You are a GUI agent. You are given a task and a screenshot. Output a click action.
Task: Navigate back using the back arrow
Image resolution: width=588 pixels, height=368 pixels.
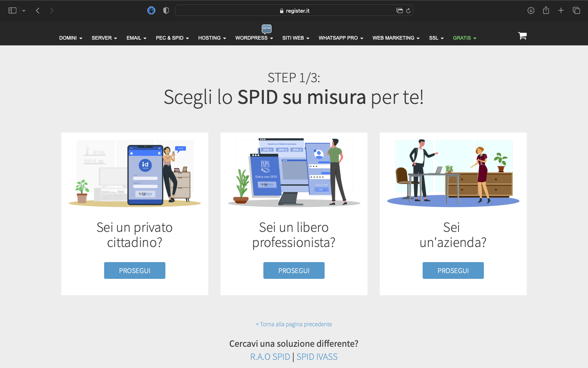(x=38, y=10)
